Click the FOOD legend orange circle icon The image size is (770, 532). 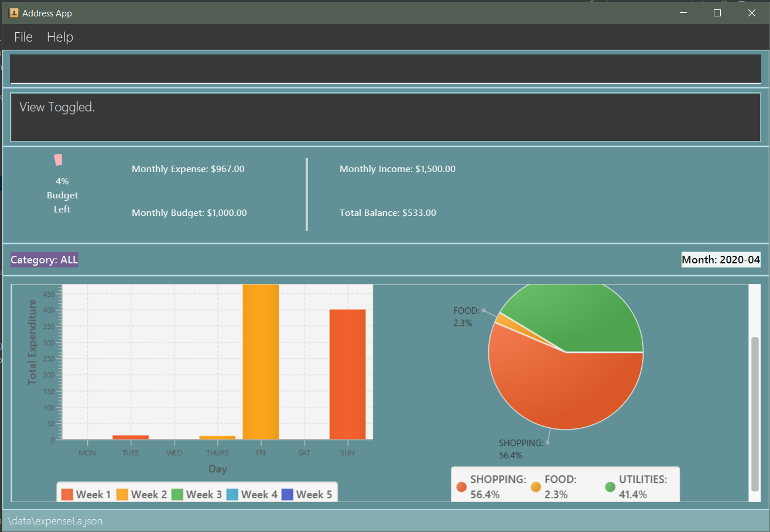pyautogui.click(x=536, y=487)
